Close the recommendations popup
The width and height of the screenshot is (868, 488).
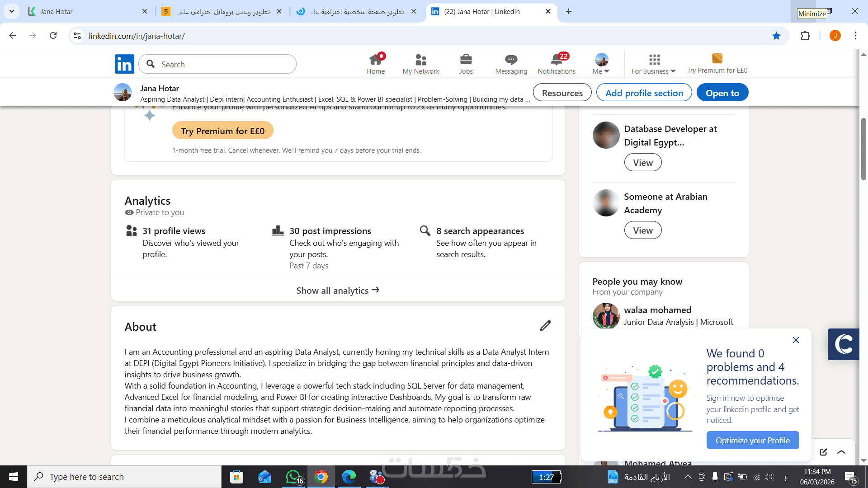(x=796, y=340)
